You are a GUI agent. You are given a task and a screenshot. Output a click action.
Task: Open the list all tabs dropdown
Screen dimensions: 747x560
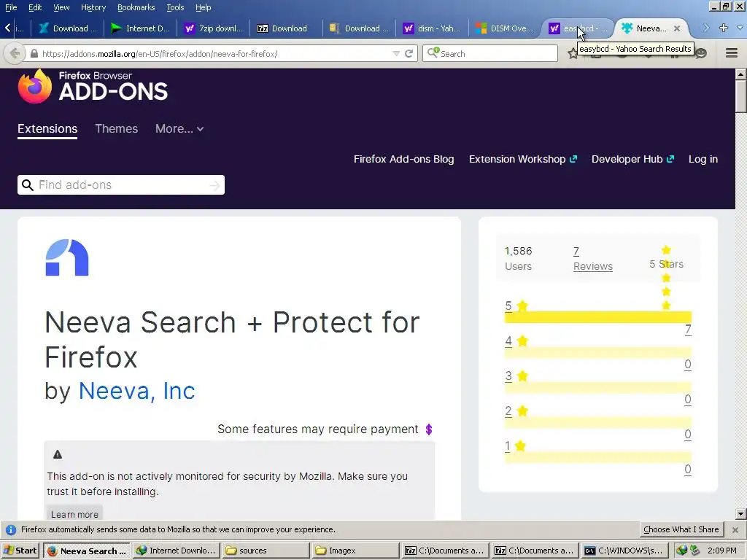740,28
